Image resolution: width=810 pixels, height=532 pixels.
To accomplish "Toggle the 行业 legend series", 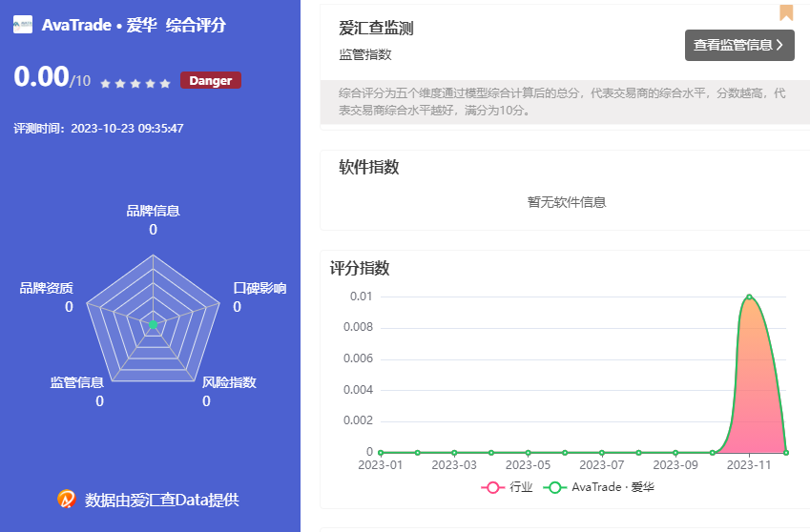I will click(508, 487).
